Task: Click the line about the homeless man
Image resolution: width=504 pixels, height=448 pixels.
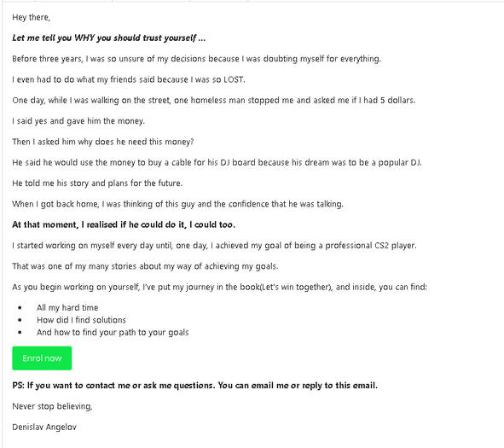Action: point(214,101)
